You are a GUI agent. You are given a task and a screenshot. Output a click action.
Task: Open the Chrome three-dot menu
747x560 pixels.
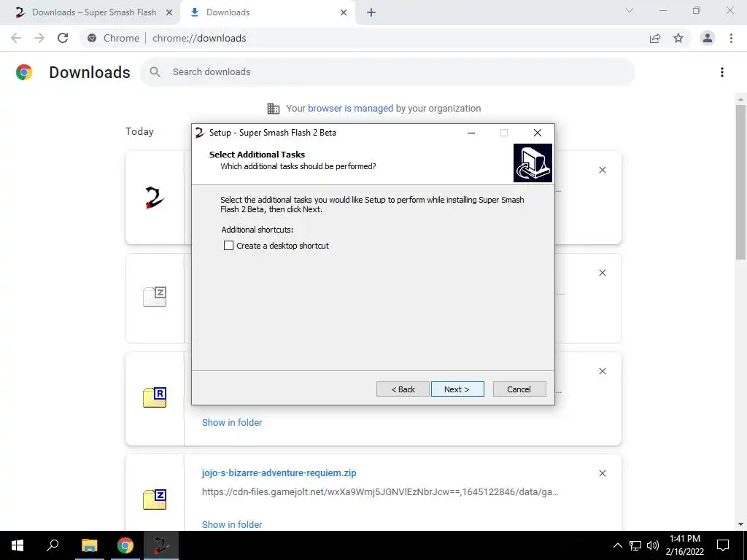point(731,38)
